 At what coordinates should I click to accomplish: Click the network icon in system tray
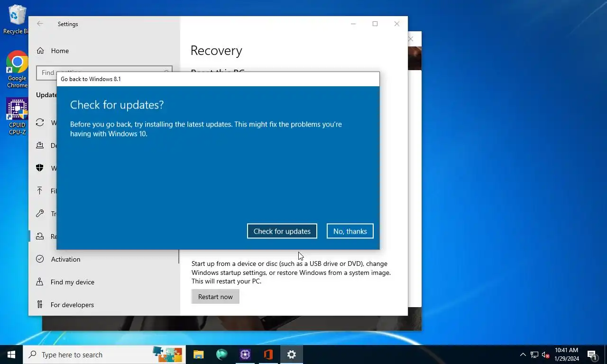[x=534, y=355]
